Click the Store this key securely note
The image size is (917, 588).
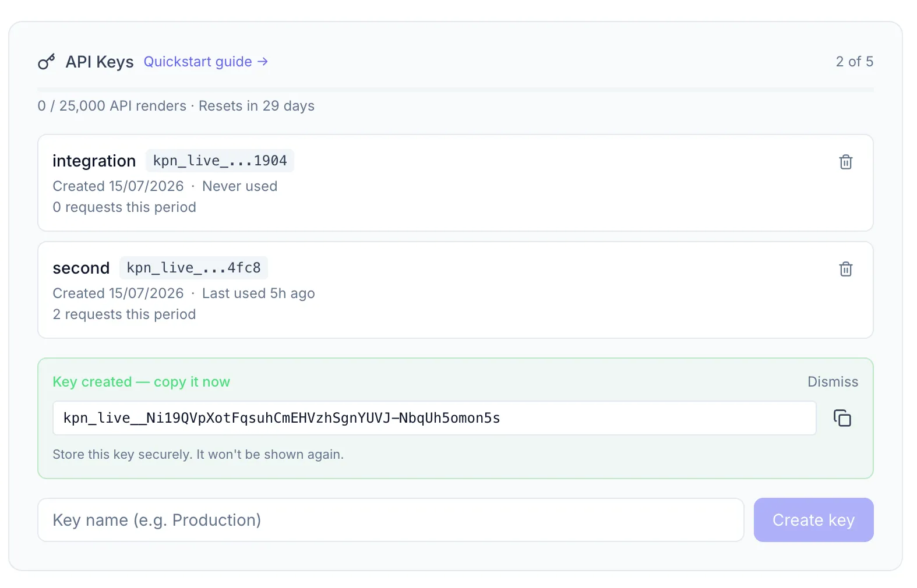(x=198, y=454)
